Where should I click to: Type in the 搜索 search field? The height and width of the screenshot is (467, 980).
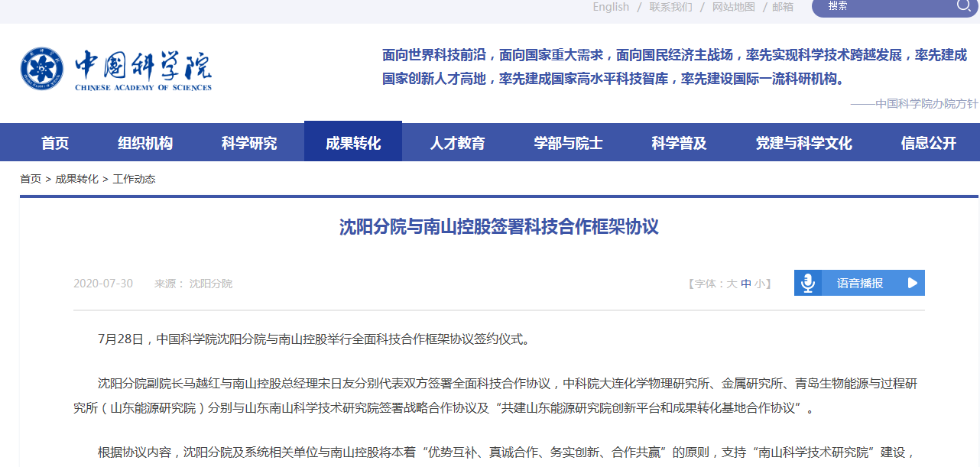pyautogui.click(x=887, y=6)
